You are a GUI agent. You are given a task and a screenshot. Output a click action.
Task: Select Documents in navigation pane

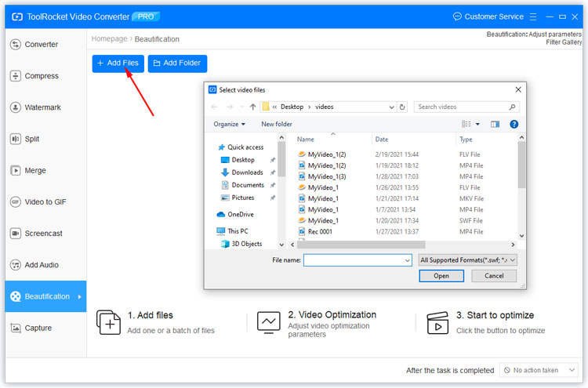coord(242,185)
